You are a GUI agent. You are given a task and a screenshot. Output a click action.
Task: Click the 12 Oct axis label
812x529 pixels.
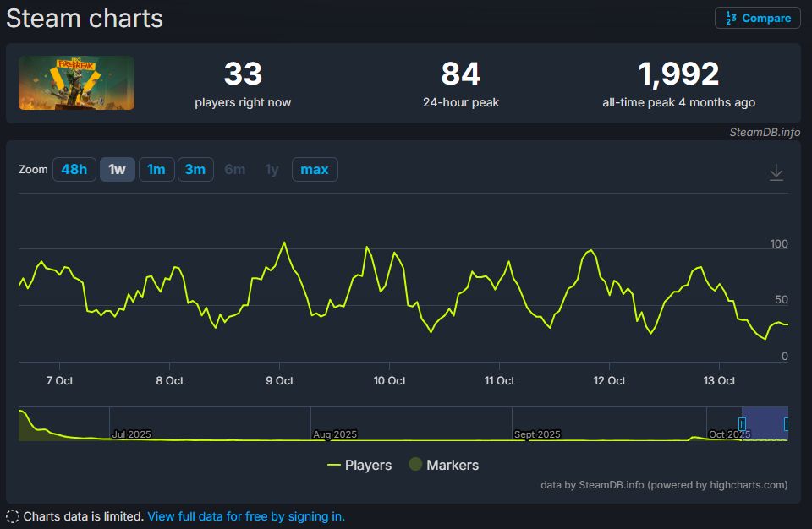610,380
